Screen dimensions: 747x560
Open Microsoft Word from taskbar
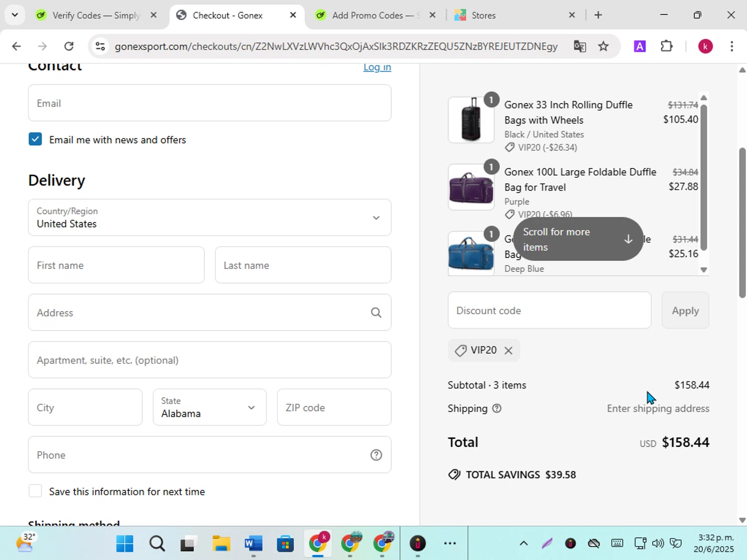pos(253,544)
